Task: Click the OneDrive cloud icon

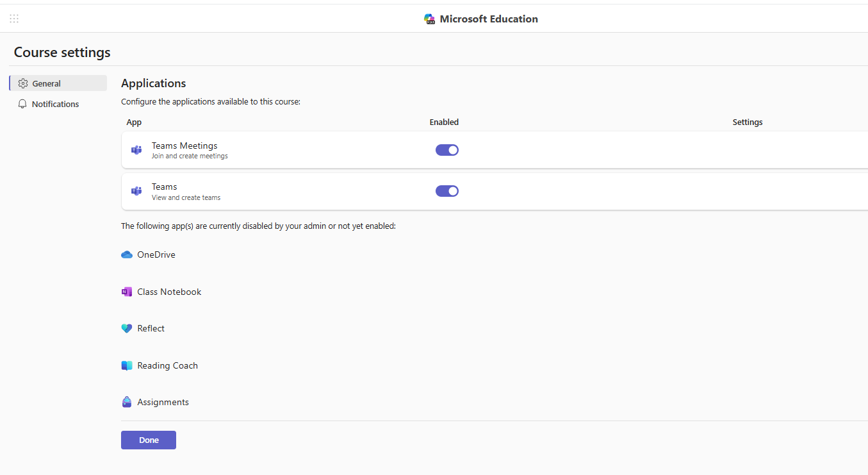Action: pos(126,254)
